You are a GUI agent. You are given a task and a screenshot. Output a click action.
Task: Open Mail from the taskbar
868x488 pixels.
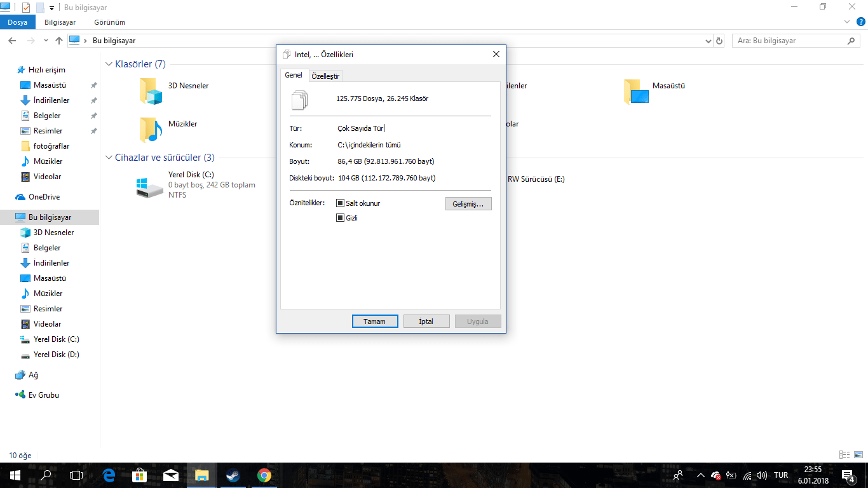point(171,475)
